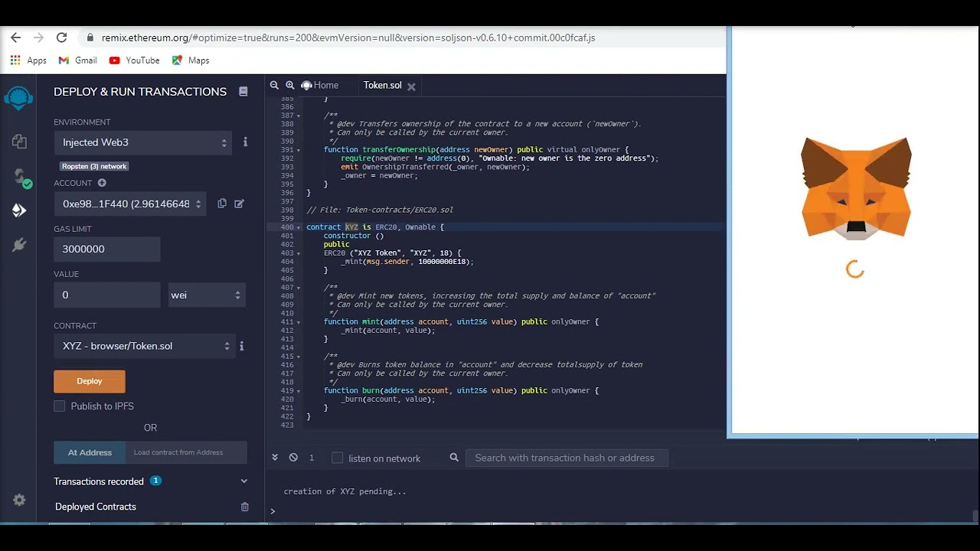Click the function burn code line
Image resolution: width=980 pixels, height=551 pixels.
coord(461,390)
